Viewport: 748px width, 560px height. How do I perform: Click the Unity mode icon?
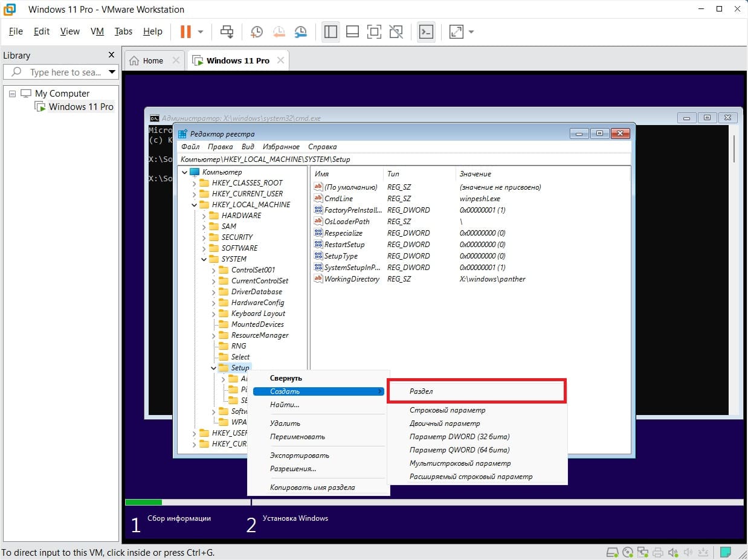(396, 32)
